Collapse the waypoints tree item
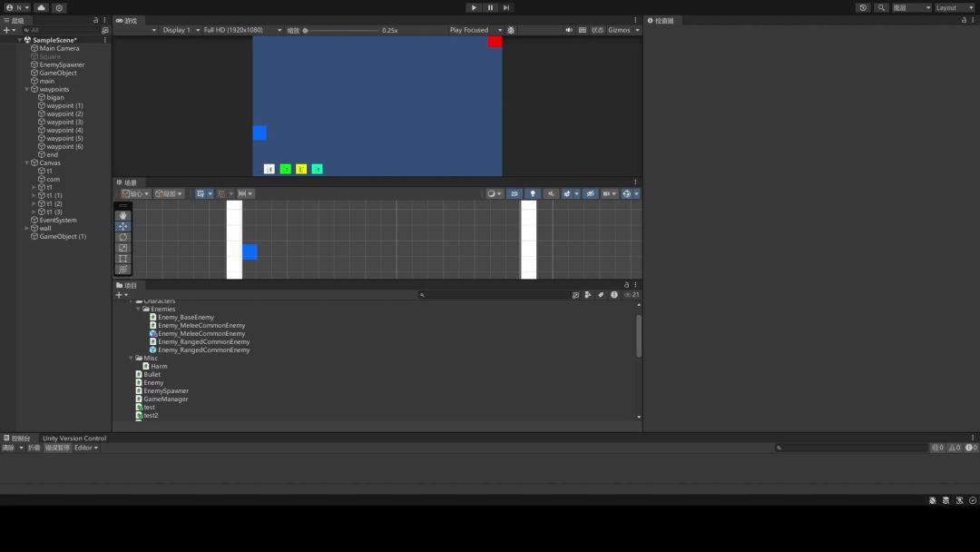 [x=26, y=89]
